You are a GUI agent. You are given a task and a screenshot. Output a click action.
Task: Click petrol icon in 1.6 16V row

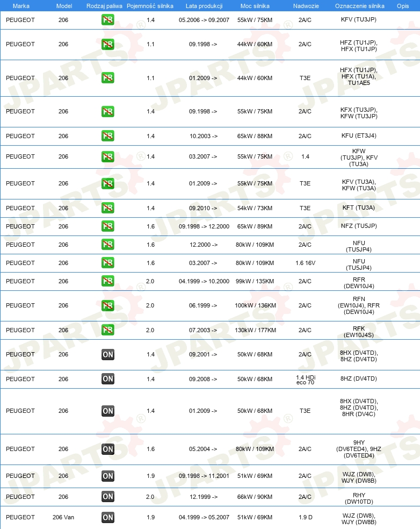tap(108, 263)
